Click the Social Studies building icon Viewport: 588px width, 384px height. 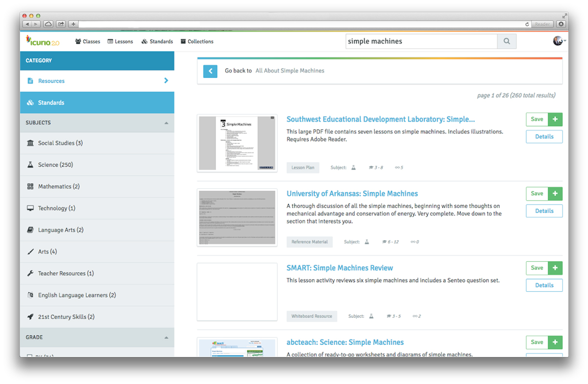[30, 143]
